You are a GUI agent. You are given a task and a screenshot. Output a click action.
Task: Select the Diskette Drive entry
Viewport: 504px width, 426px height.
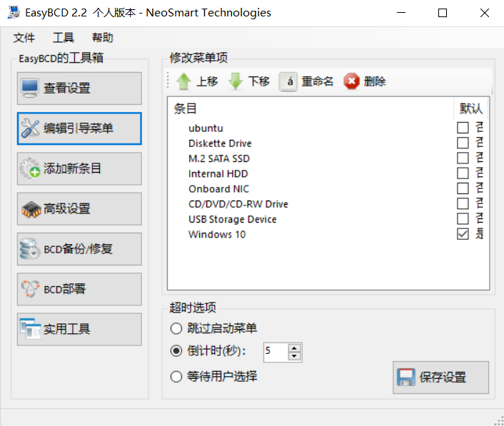click(x=220, y=143)
